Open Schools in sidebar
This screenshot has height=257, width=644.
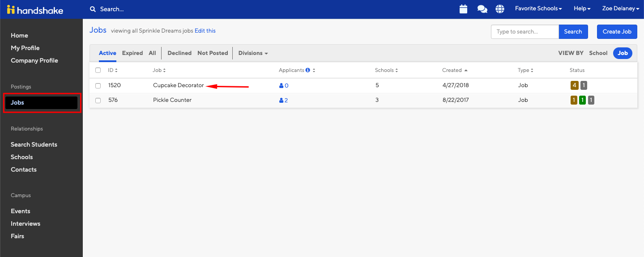tap(22, 157)
